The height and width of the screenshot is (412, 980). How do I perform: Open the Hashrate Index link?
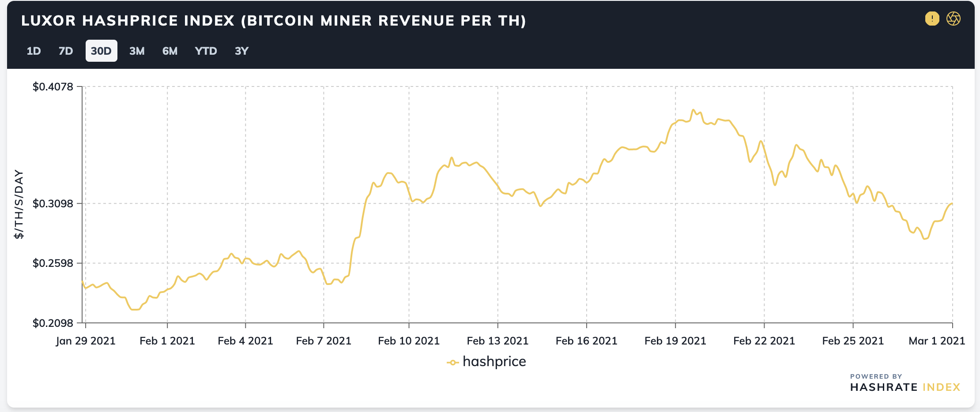(x=905, y=387)
